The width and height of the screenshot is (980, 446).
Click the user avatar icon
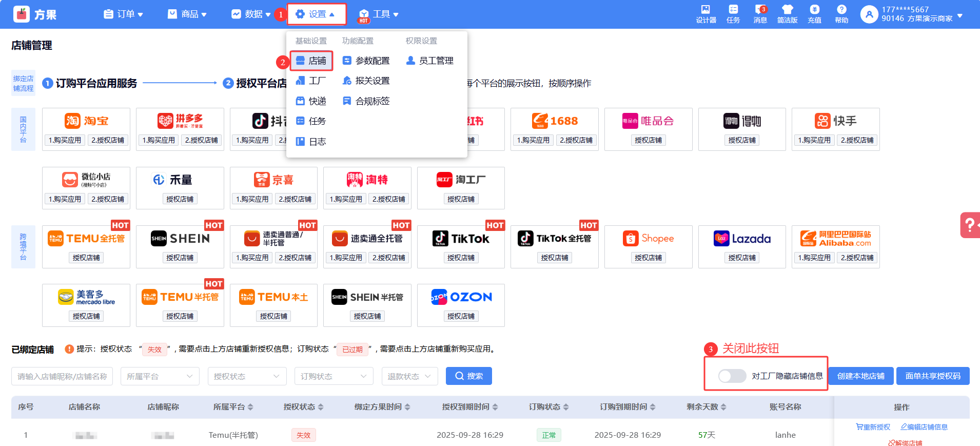click(869, 14)
